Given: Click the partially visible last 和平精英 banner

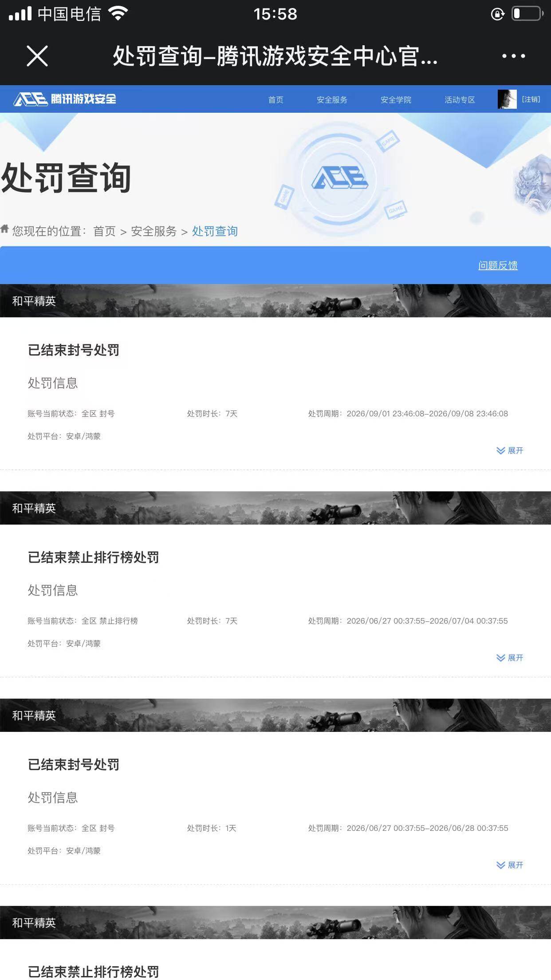Looking at the screenshot, I should point(275,922).
